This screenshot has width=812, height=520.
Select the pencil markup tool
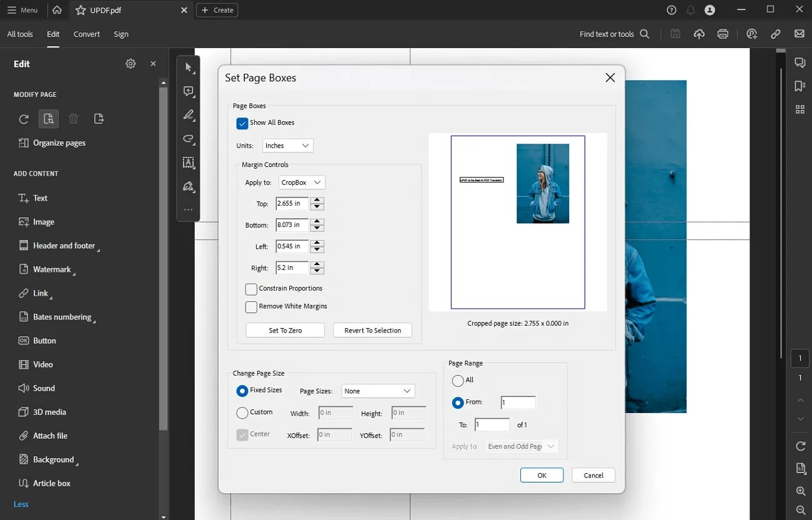(188, 115)
